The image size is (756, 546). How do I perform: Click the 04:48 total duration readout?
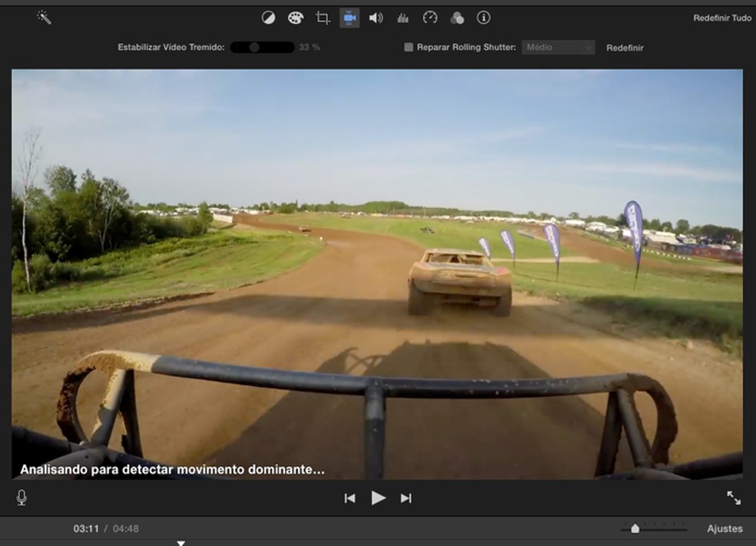(x=125, y=528)
